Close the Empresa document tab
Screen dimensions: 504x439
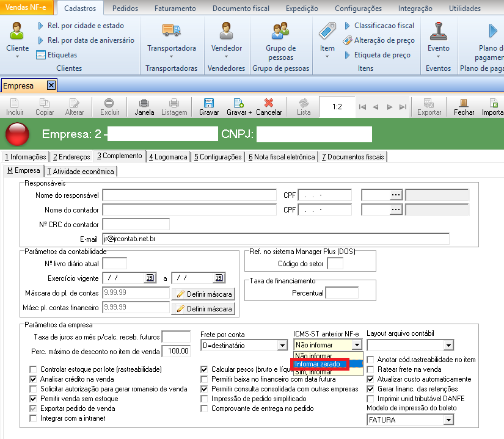51,86
